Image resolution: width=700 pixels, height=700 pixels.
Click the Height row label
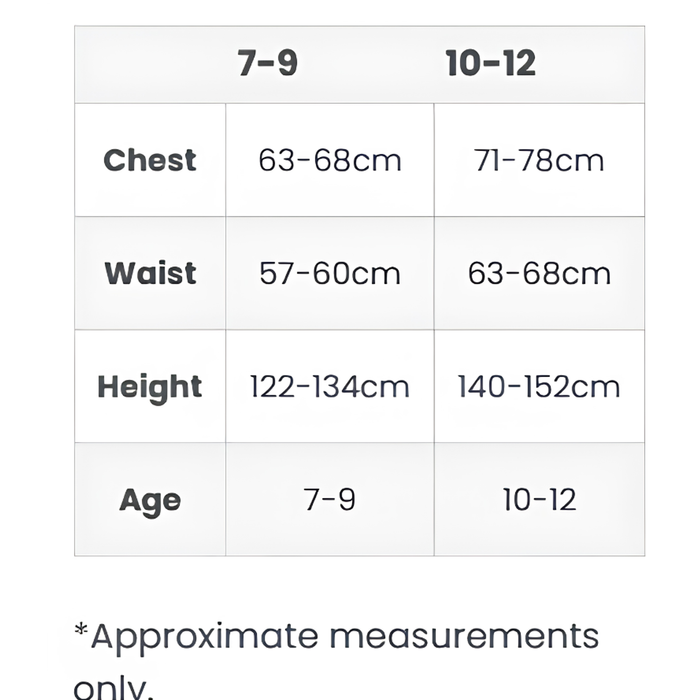click(x=150, y=387)
